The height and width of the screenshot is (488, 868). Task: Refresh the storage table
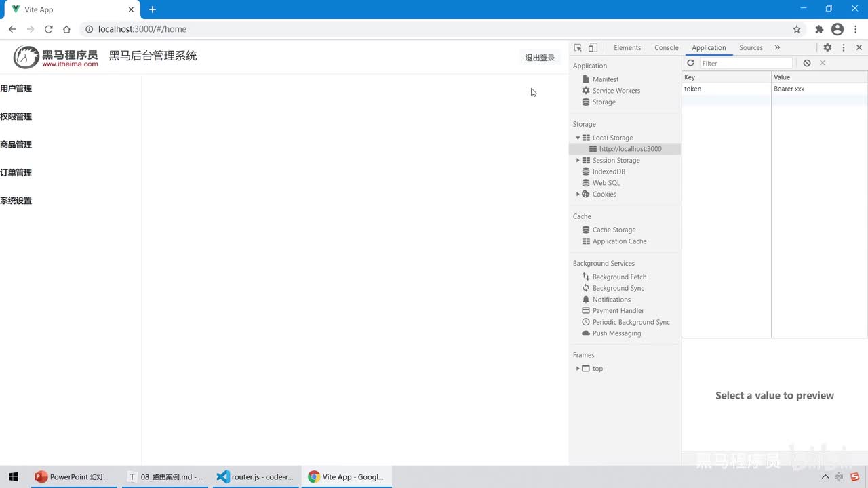point(690,63)
